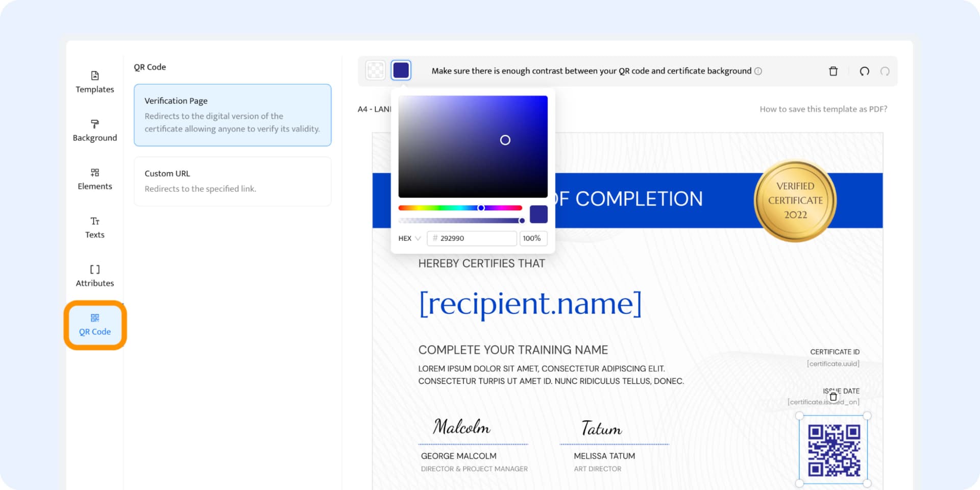980x490 pixels.
Task: Choose the Verification Page option
Action: [x=232, y=115]
